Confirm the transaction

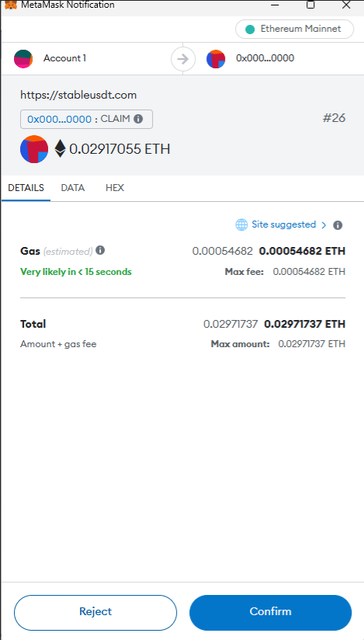(271, 613)
